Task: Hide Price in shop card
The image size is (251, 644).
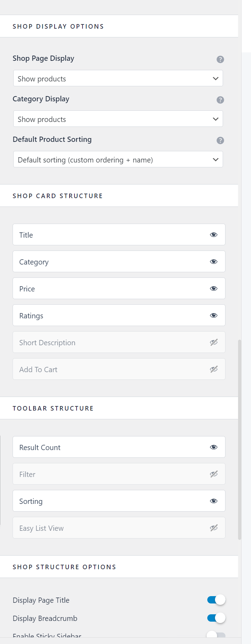Action: [x=214, y=289]
